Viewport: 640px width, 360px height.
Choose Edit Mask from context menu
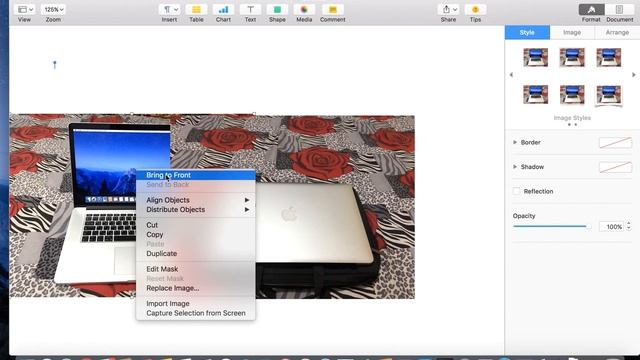[x=196, y=269]
